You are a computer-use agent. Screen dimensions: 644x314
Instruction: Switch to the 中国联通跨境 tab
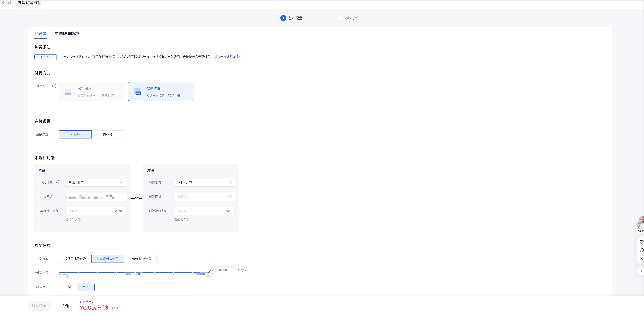click(x=67, y=33)
